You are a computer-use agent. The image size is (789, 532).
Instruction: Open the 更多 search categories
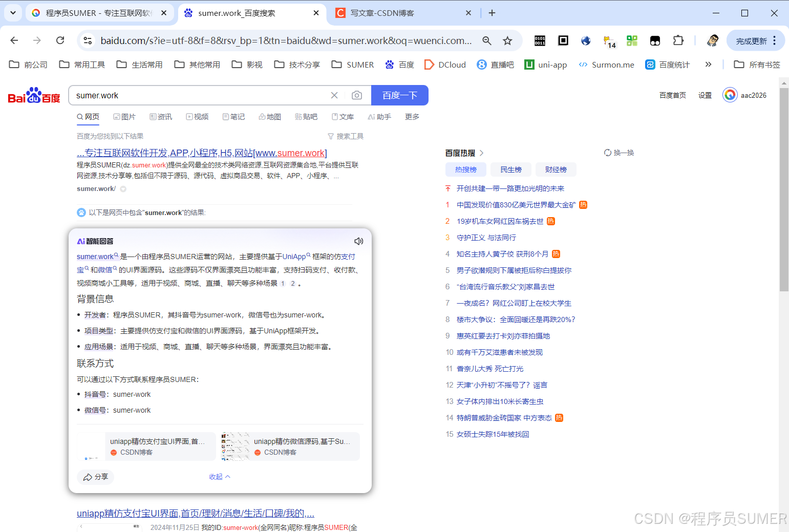tap(412, 117)
